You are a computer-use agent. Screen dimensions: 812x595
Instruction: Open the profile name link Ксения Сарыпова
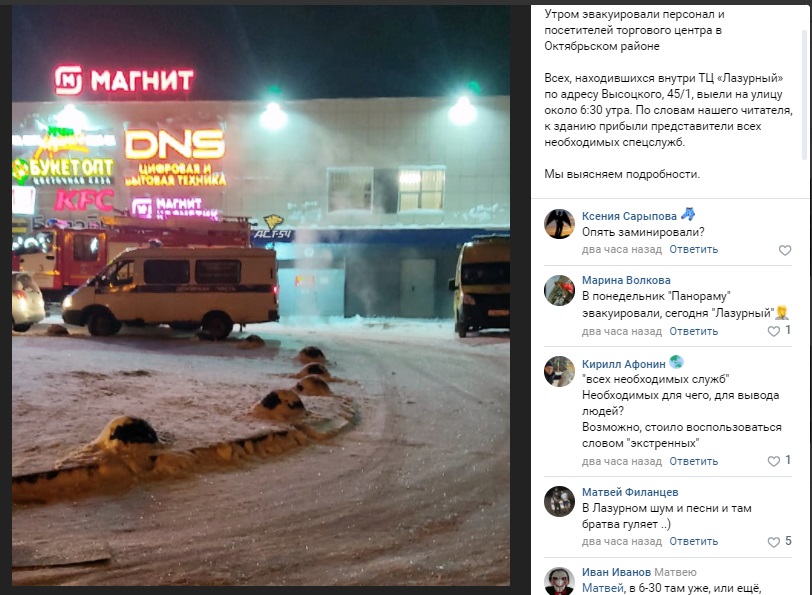(629, 216)
